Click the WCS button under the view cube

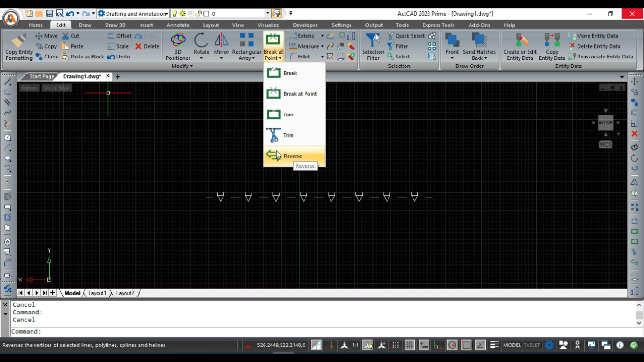coord(605,145)
